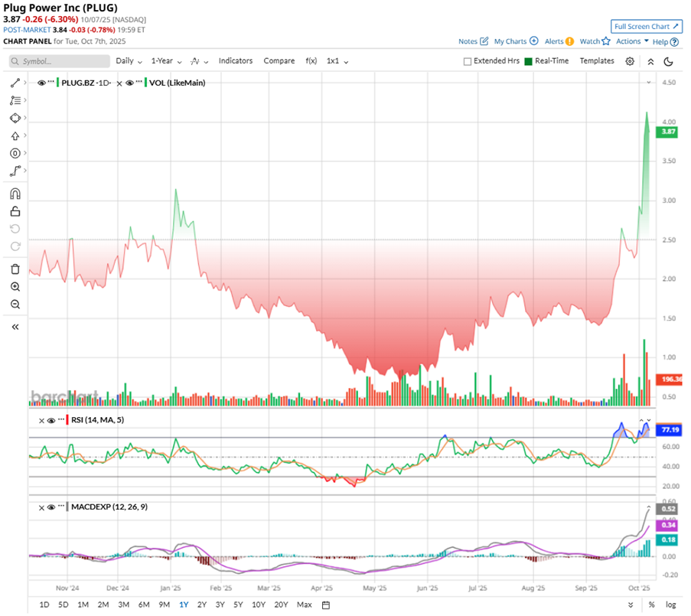Viewport: 691px width, 616px height.
Task: Click the lock drawings icon
Action: tap(15, 211)
